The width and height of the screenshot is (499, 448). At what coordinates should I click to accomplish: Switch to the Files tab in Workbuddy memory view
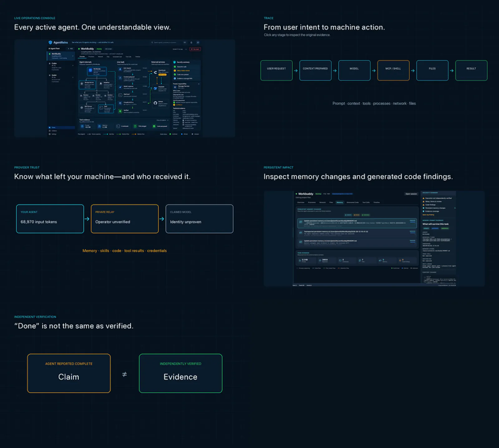pos(331,202)
